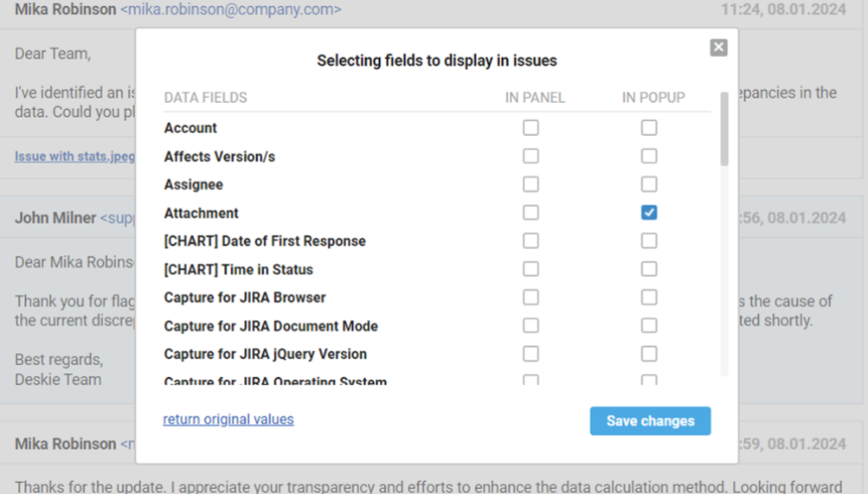Uncheck Attachment in popup checkbox
Image resolution: width=868 pixels, height=494 pixels.
(x=650, y=213)
